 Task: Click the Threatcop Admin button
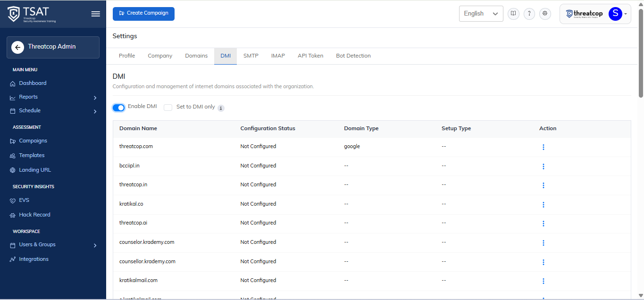click(x=53, y=47)
